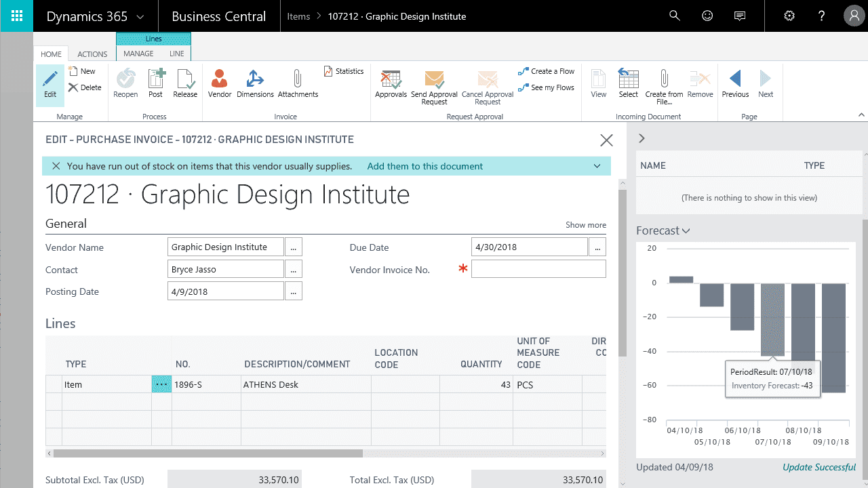
Task: Switch to MANAGE ribbon tab
Action: click(138, 54)
